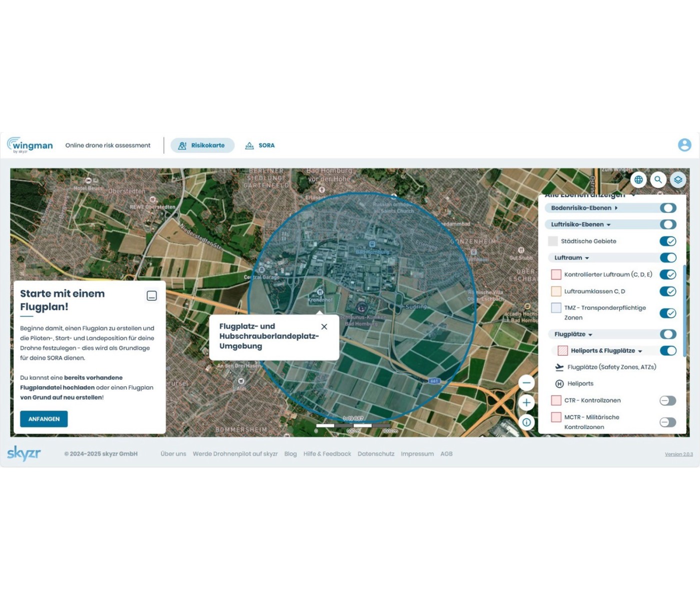Minimize the Flugplan start panel

tap(152, 296)
